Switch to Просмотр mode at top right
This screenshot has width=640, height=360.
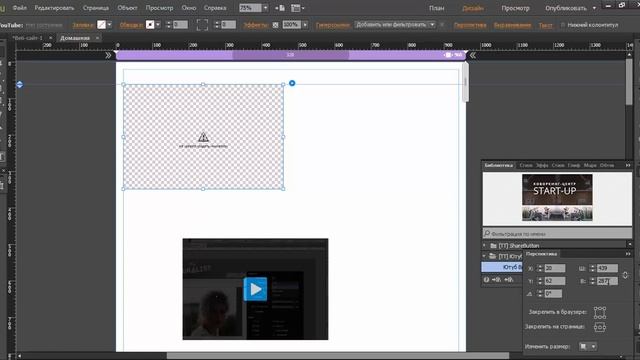(x=515, y=8)
